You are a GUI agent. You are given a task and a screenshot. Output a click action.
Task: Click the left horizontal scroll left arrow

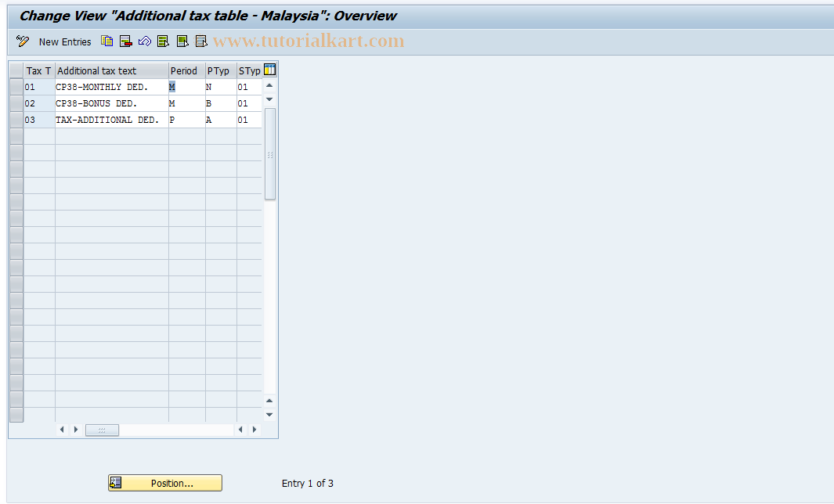point(62,430)
